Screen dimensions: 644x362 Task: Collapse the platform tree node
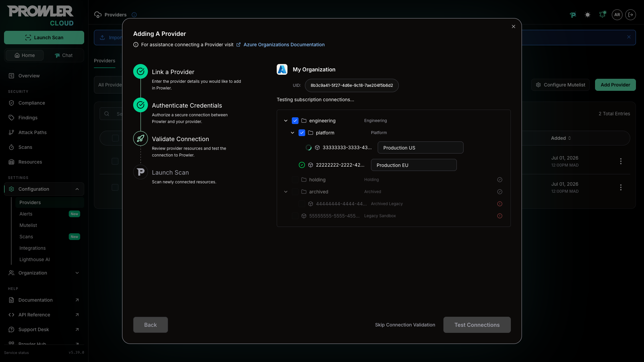click(292, 133)
